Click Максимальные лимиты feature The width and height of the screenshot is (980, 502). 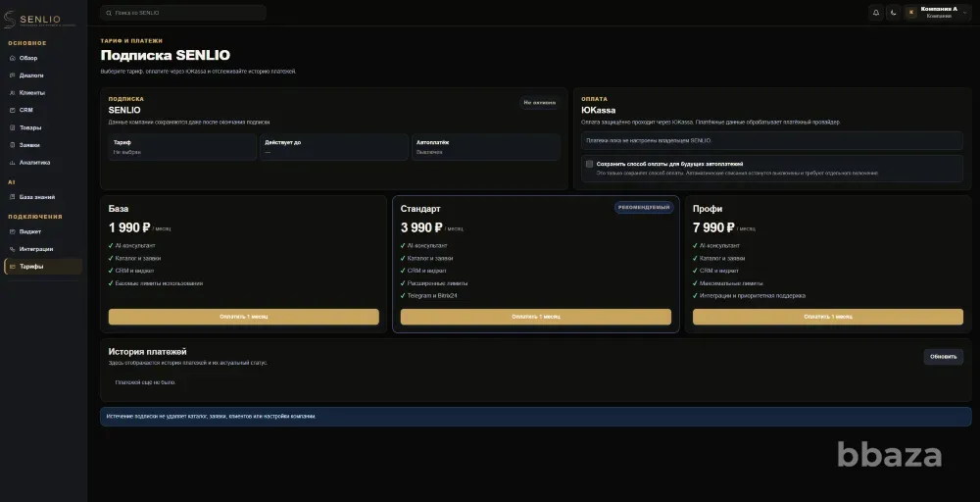(x=731, y=283)
